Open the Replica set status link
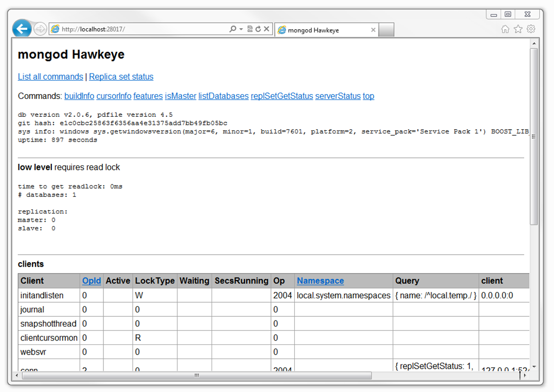This screenshot has width=554, height=392. (x=121, y=77)
